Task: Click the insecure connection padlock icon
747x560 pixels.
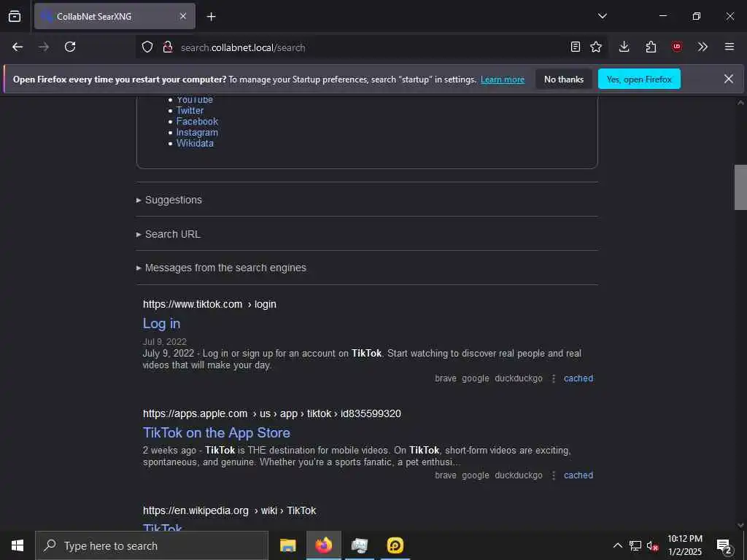Action: (x=167, y=47)
